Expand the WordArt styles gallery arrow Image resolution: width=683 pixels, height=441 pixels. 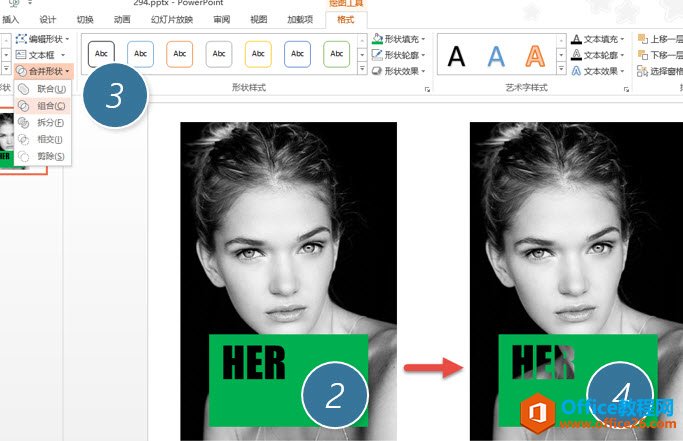coord(564,71)
